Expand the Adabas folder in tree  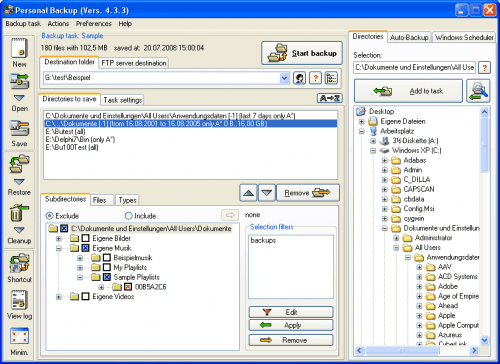click(385, 160)
